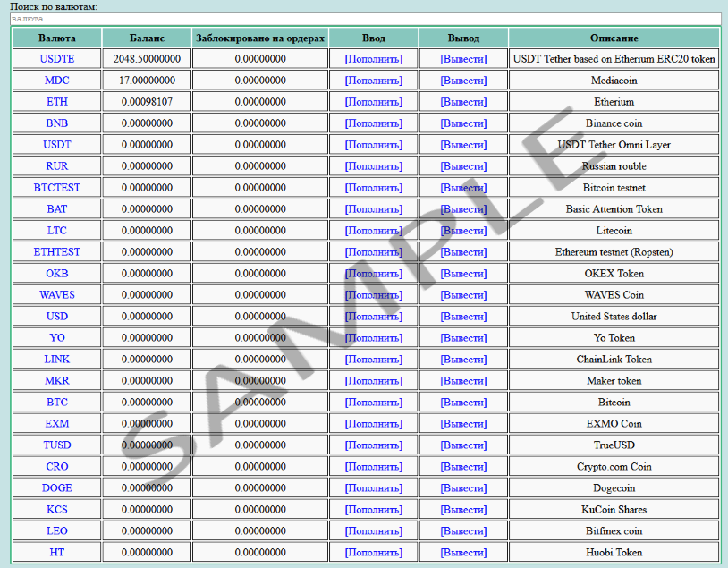Click [Вывести] in the BTC row
728x568 pixels.
(x=463, y=402)
